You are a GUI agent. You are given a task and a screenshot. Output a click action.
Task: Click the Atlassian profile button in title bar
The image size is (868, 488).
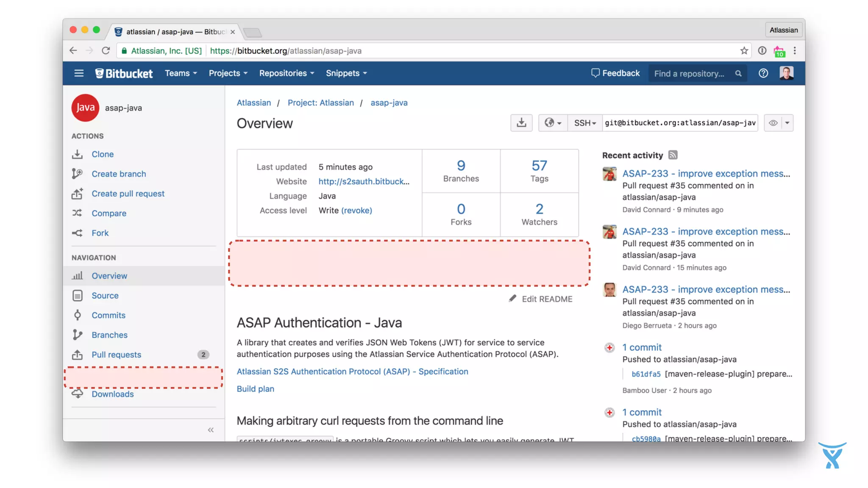[x=783, y=30]
